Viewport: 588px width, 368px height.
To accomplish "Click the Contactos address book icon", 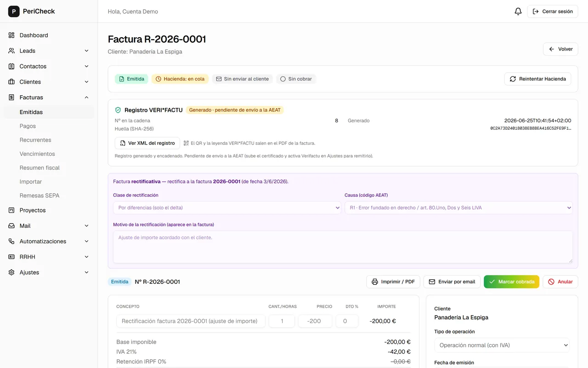I will click(x=11, y=67).
